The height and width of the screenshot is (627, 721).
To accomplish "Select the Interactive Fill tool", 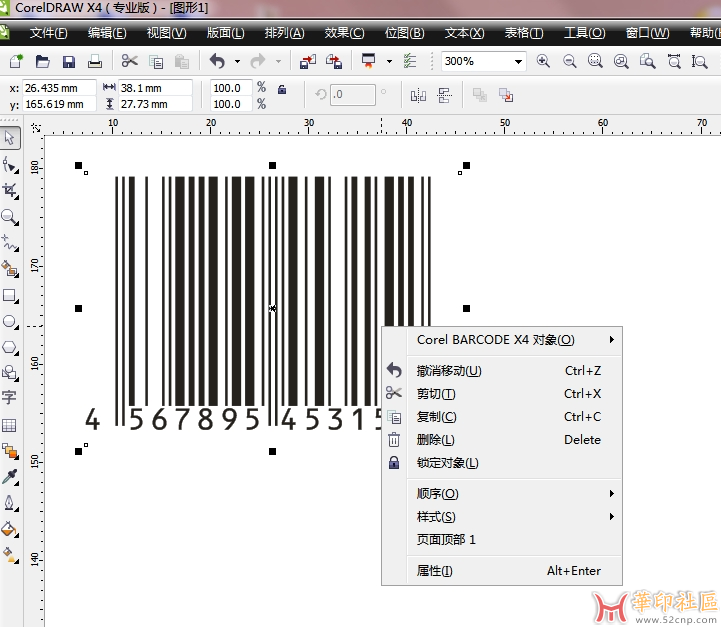I will [x=10, y=555].
